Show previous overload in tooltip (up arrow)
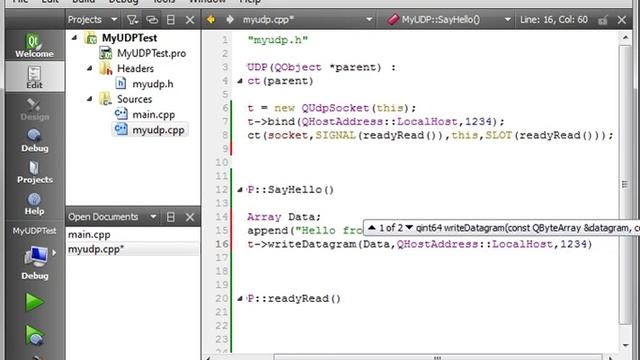 [x=371, y=227]
